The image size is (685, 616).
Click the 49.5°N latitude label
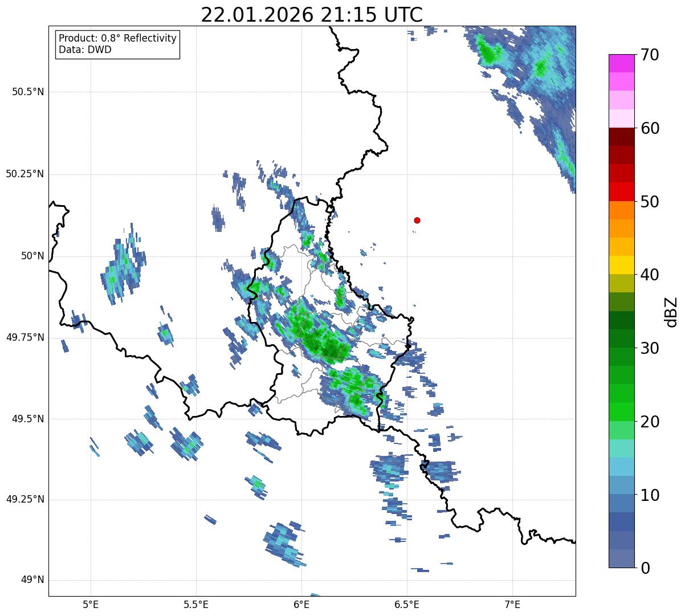28,419
